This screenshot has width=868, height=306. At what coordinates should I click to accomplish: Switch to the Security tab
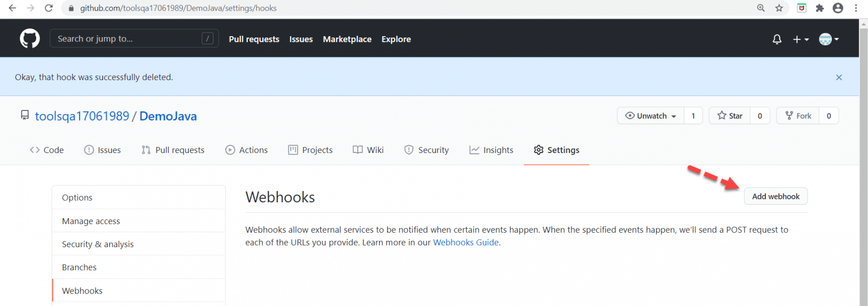pos(426,150)
